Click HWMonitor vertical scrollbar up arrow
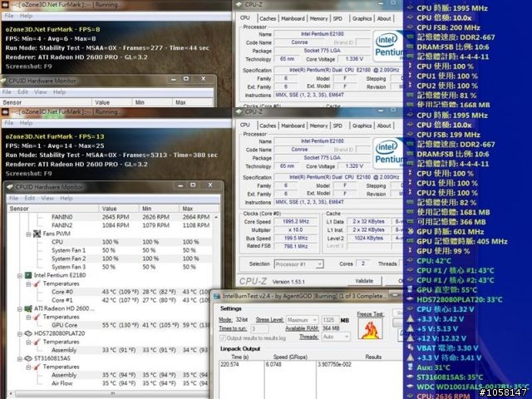Viewport: 532px width, 399px height. tap(216, 217)
